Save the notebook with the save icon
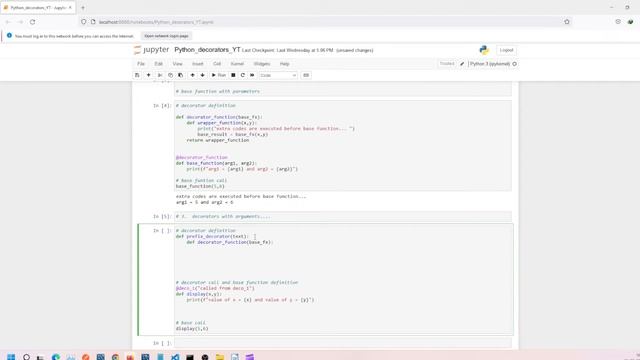Screen dimensions: 640x360 137,75
